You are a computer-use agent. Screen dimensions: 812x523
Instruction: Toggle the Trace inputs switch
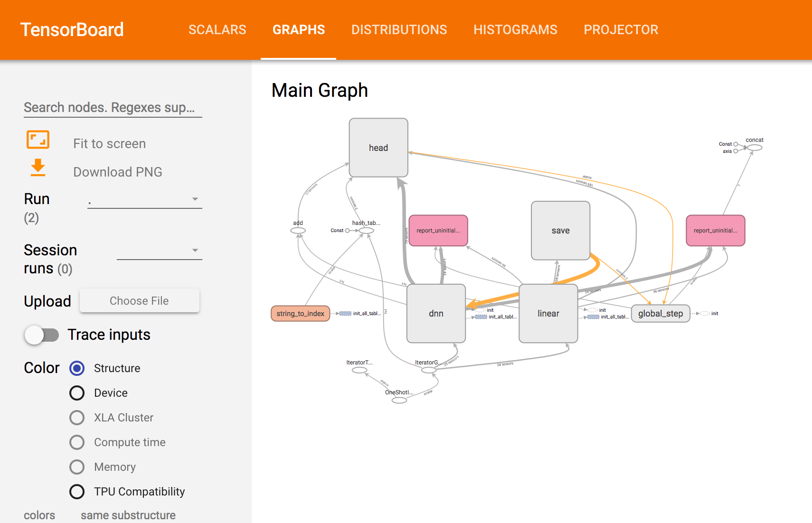point(42,335)
